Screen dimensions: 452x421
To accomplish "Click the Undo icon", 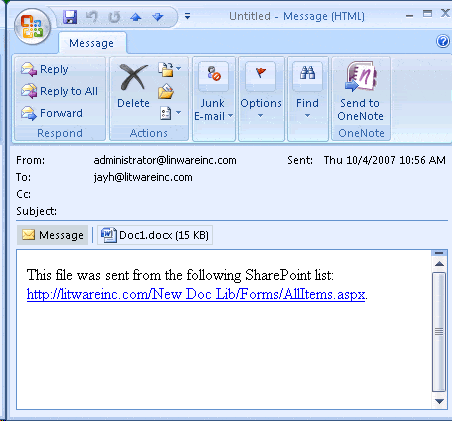I will click(x=91, y=17).
